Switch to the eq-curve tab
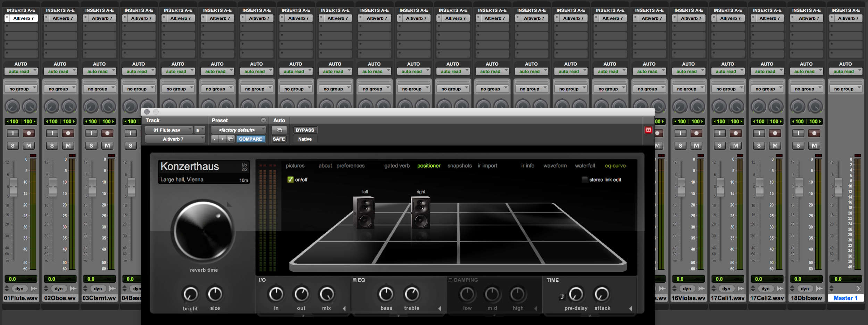 [x=615, y=166]
